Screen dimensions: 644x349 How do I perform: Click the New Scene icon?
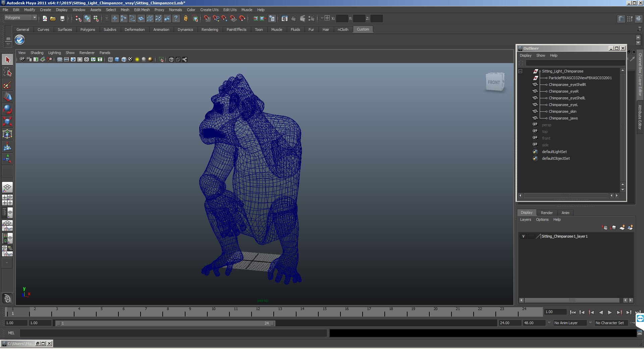pos(45,18)
